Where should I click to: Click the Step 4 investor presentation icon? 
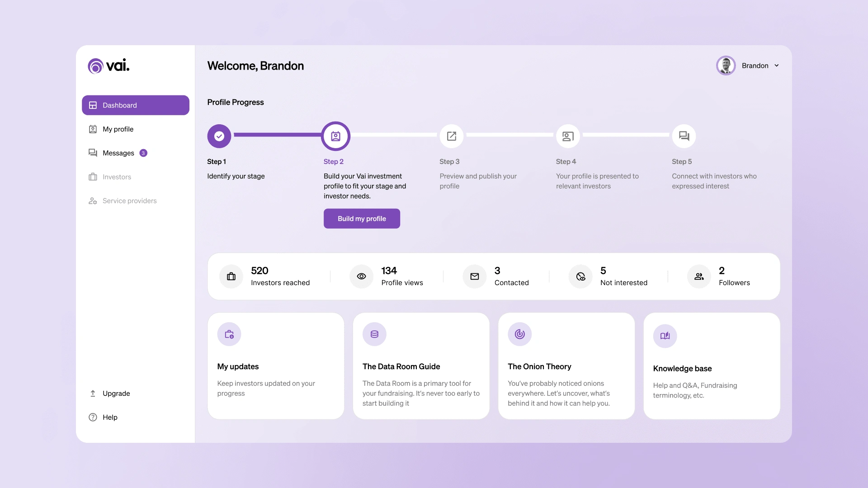(568, 136)
